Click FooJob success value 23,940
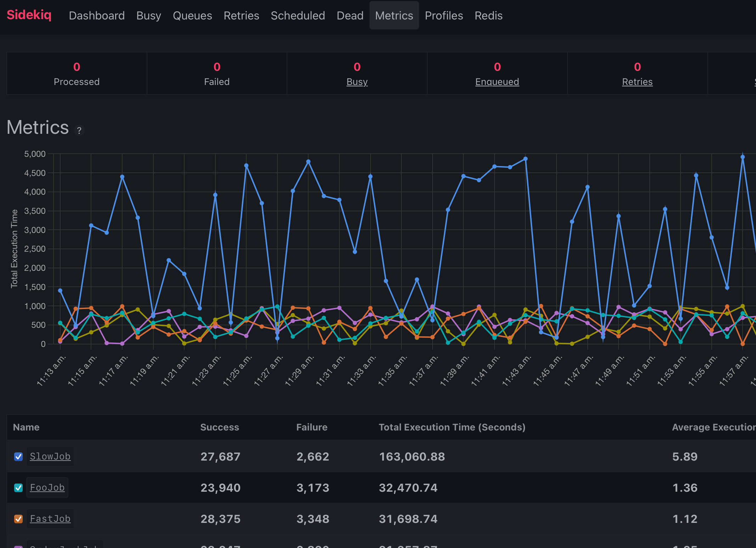 point(220,488)
